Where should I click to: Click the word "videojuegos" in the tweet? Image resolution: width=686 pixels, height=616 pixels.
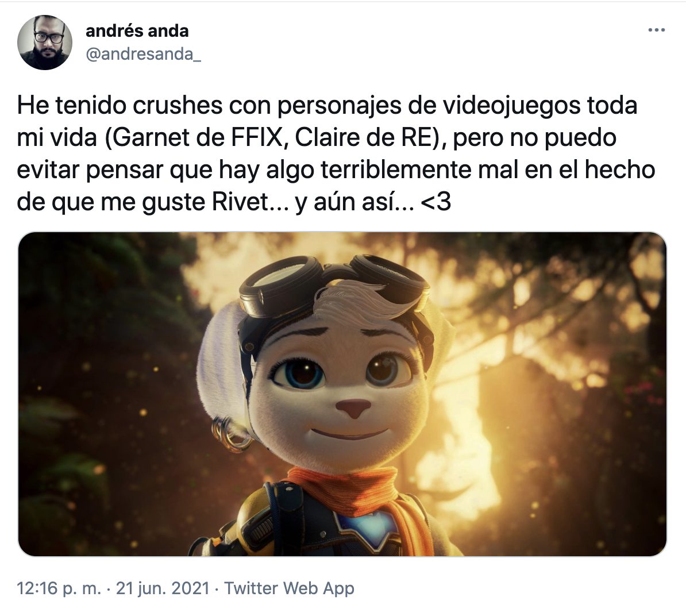pos(494,105)
